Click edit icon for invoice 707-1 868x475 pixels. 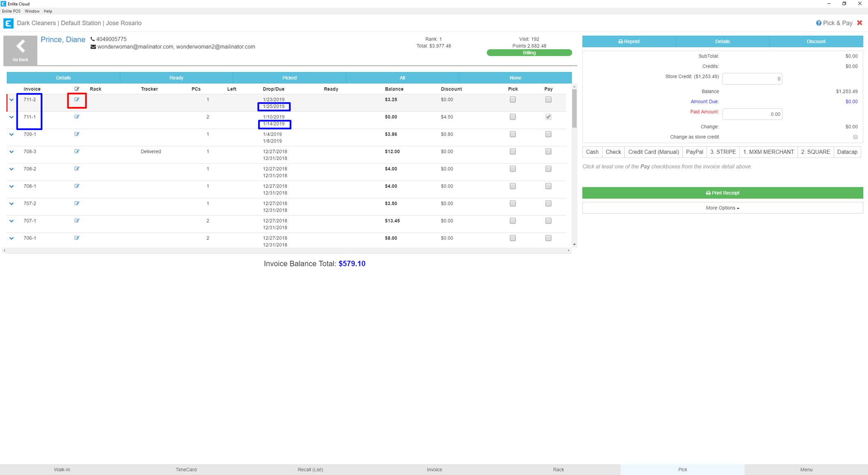pyautogui.click(x=77, y=221)
